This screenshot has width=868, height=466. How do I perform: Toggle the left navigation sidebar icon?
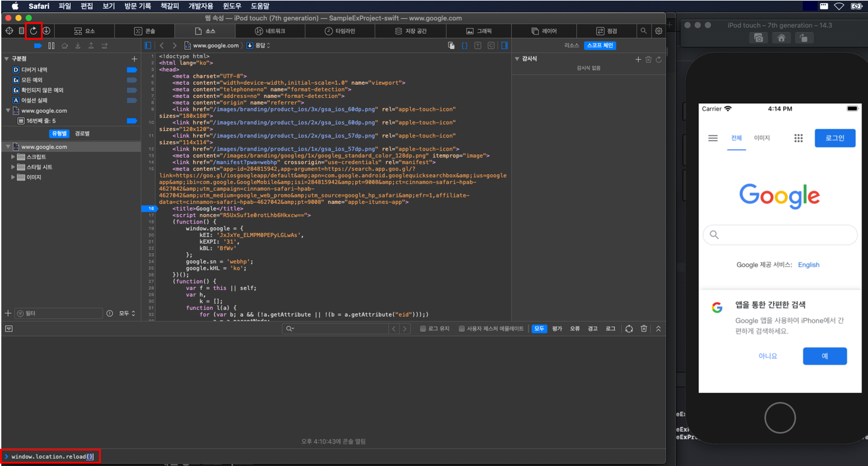point(148,46)
